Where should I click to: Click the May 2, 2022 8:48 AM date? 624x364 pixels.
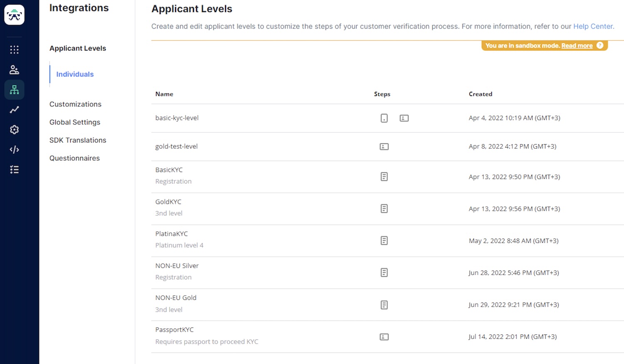click(x=514, y=241)
